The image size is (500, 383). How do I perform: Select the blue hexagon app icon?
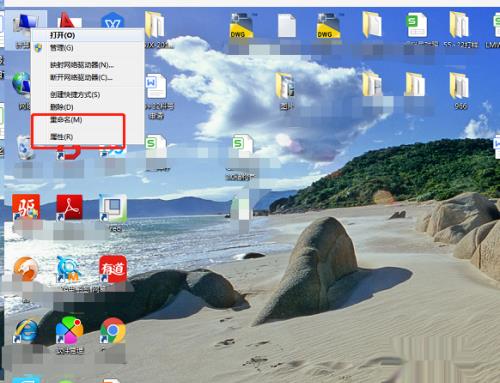coord(112,21)
